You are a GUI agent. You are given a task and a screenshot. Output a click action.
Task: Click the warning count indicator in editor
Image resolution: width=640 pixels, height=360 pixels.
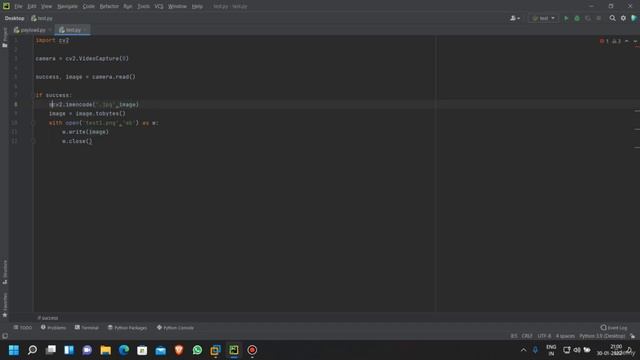pos(616,41)
